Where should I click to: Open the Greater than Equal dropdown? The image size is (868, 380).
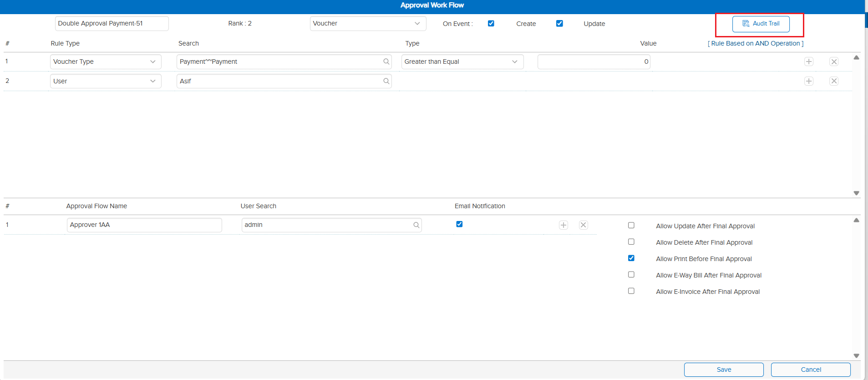pyautogui.click(x=462, y=62)
